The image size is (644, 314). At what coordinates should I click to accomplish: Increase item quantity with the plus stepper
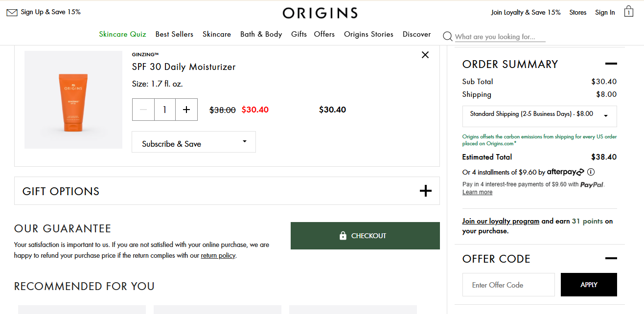coord(186,109)
